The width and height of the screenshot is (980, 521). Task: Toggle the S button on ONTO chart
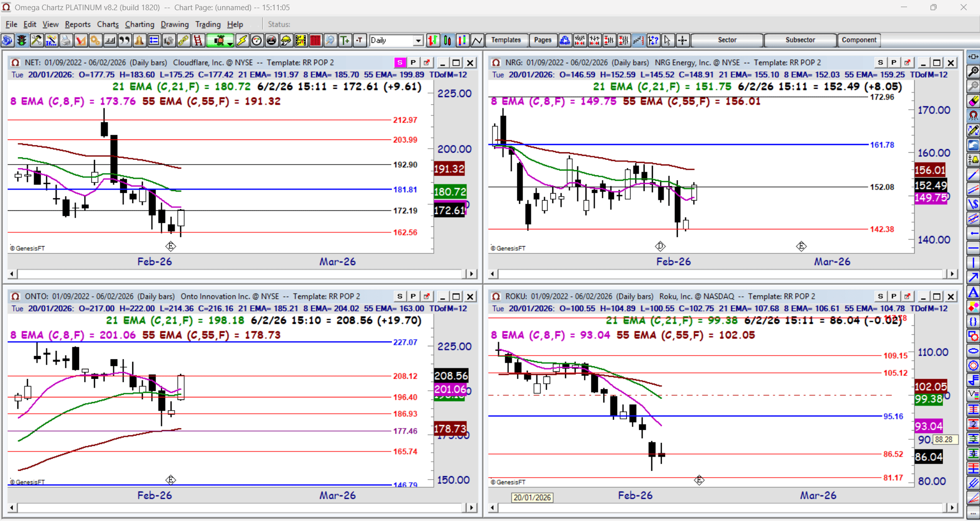coord(400,296)
